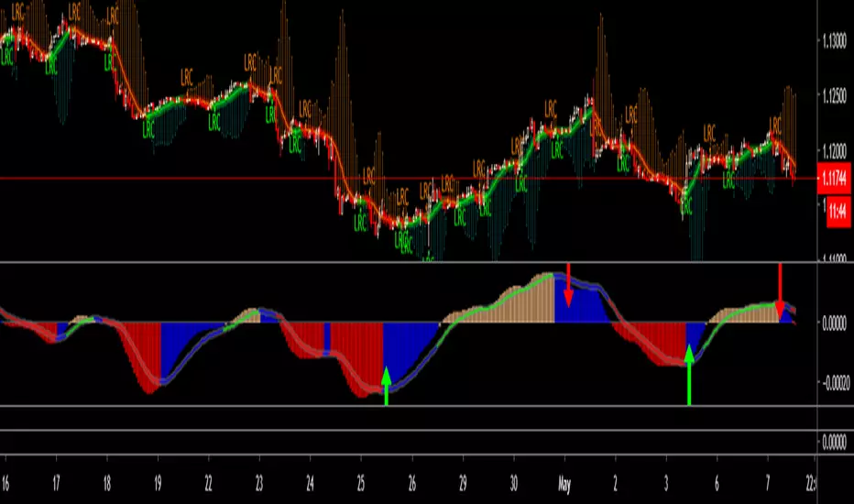
Task: Click date label 6 on time axis
Action: (x=717, y=483)
